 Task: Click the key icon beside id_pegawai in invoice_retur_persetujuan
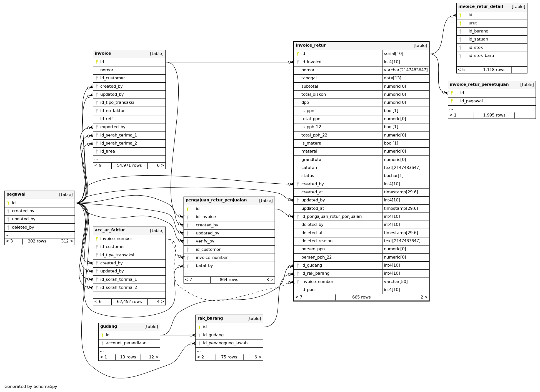(x=452, y=101)
